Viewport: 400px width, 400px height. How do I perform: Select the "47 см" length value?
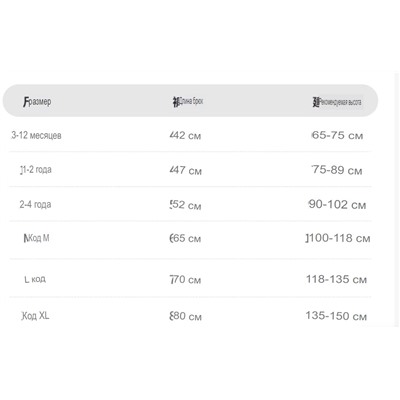(x=186, y=170)
